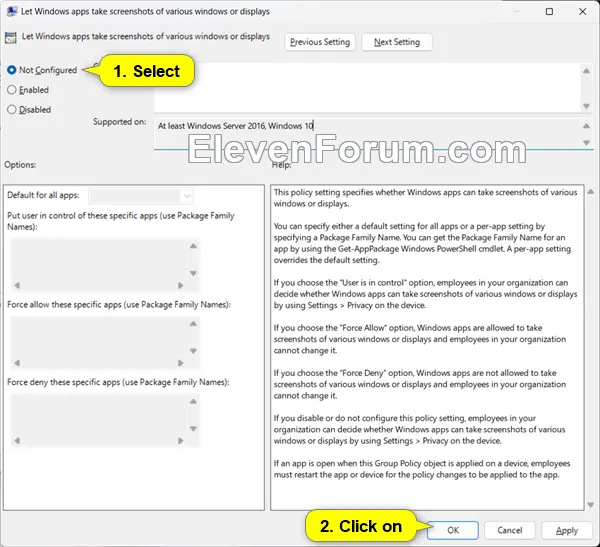Click up arrow in user in control list
Viewport: 600px width, 547px height.
coord(193,246)
